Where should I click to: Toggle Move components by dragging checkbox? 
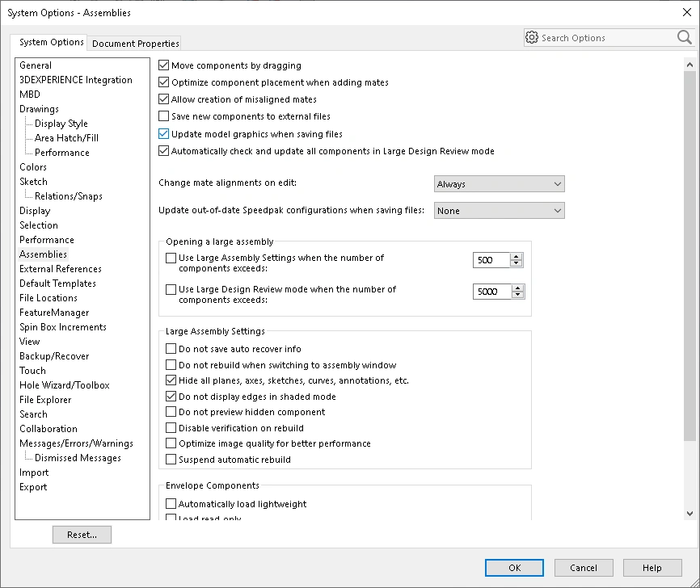pos(164,65)
